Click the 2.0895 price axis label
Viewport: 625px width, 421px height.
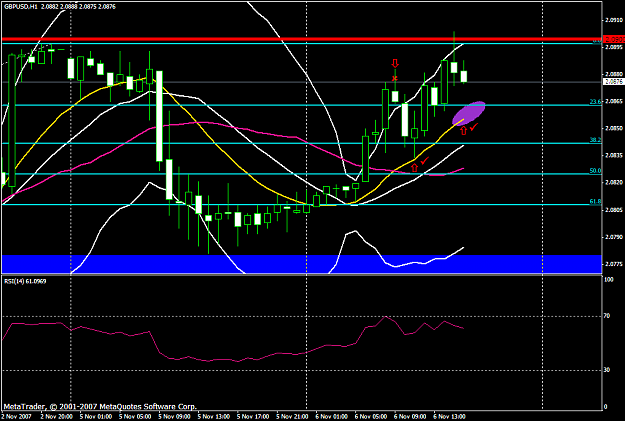614,47
